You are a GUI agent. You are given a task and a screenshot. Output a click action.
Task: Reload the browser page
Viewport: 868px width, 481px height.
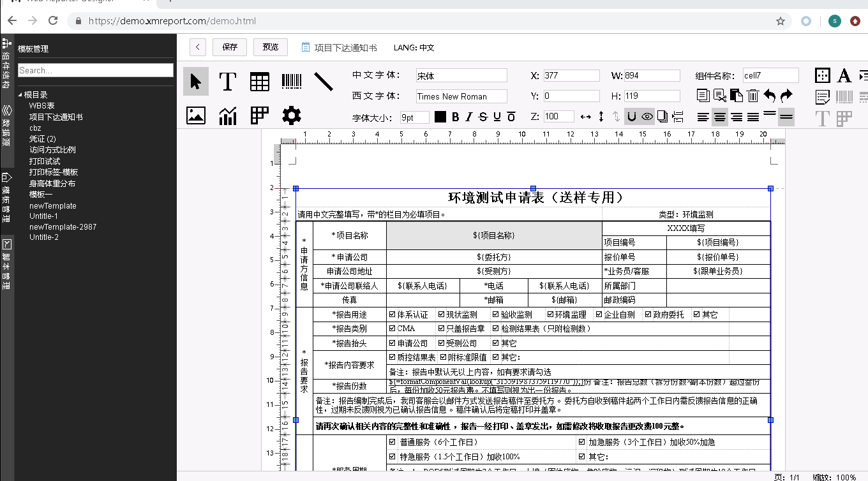(x=54, y=21)
